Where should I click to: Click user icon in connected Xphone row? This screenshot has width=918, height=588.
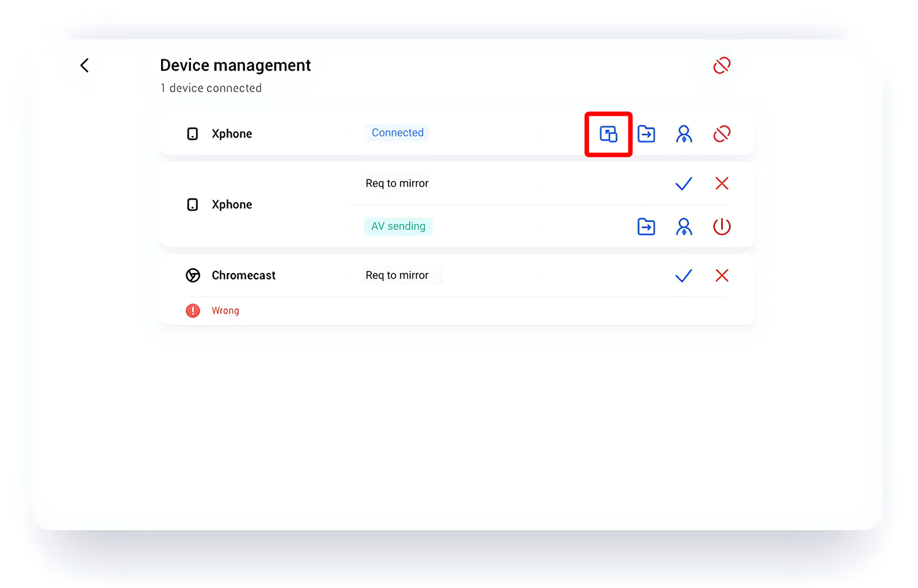683,134
